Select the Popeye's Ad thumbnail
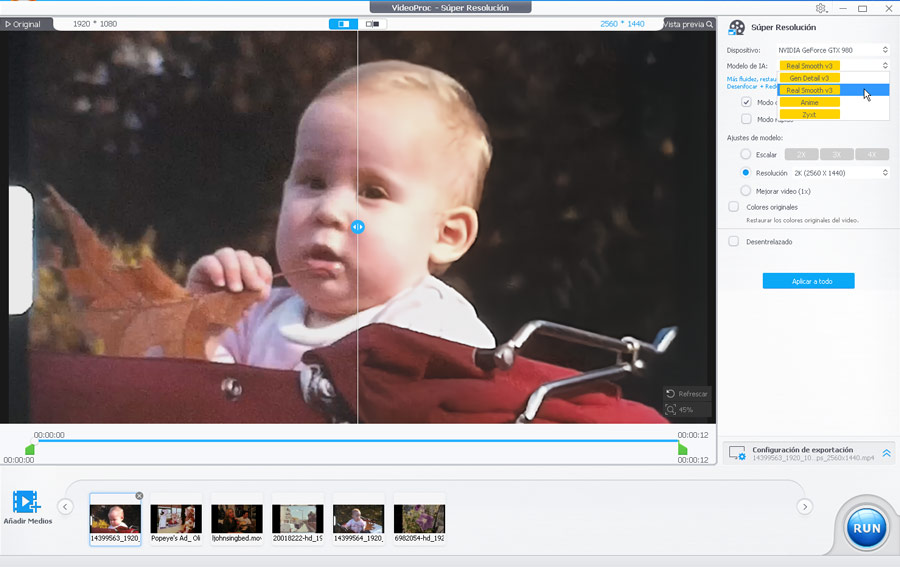The image size is (900, 567). 176,519
